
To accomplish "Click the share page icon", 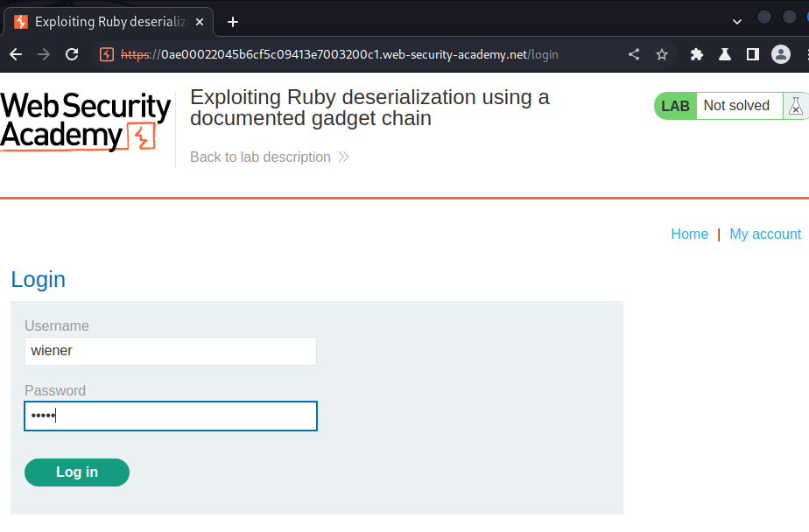I will point(634,54).
